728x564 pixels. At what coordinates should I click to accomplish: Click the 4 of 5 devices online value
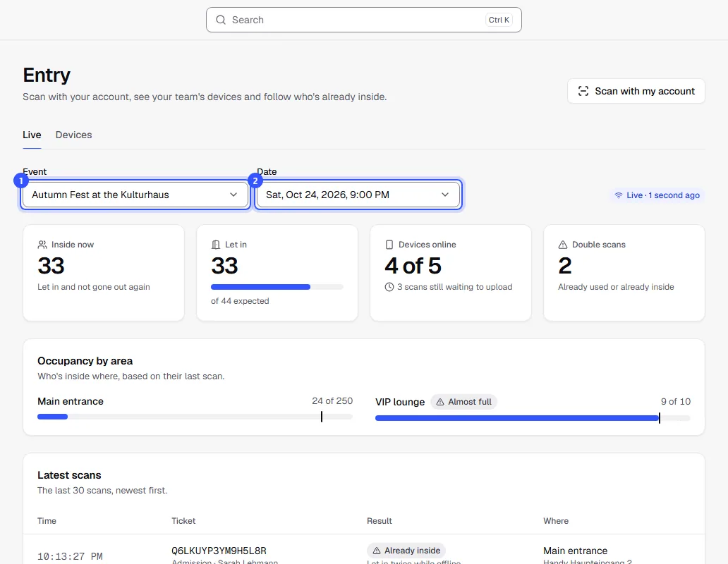[x=413, y=266]
